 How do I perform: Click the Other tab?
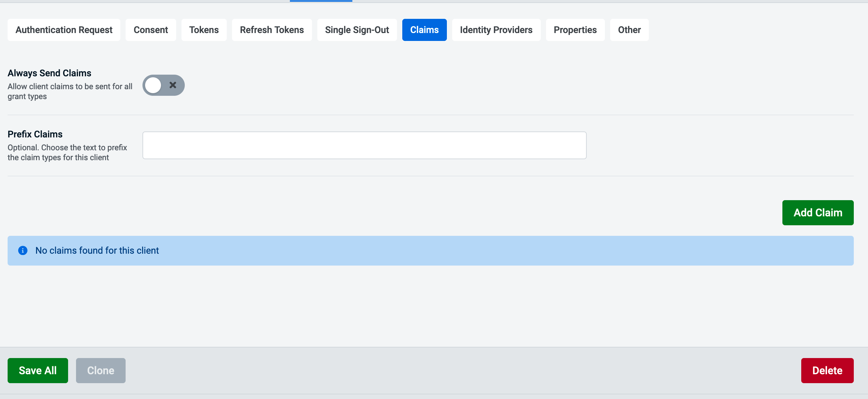pyautogui.click(x=631, y=29)
